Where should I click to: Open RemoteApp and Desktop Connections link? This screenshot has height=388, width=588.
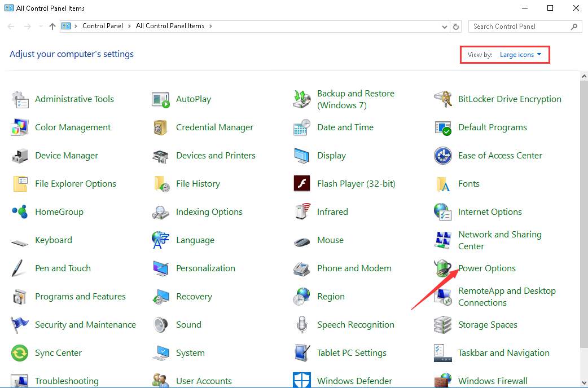(507, 297)
